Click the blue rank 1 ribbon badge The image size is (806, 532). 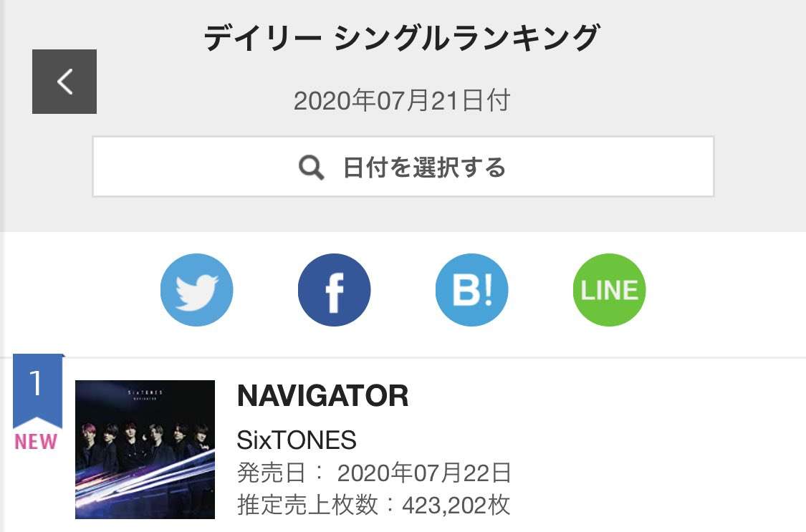click(x=37, y=390)
